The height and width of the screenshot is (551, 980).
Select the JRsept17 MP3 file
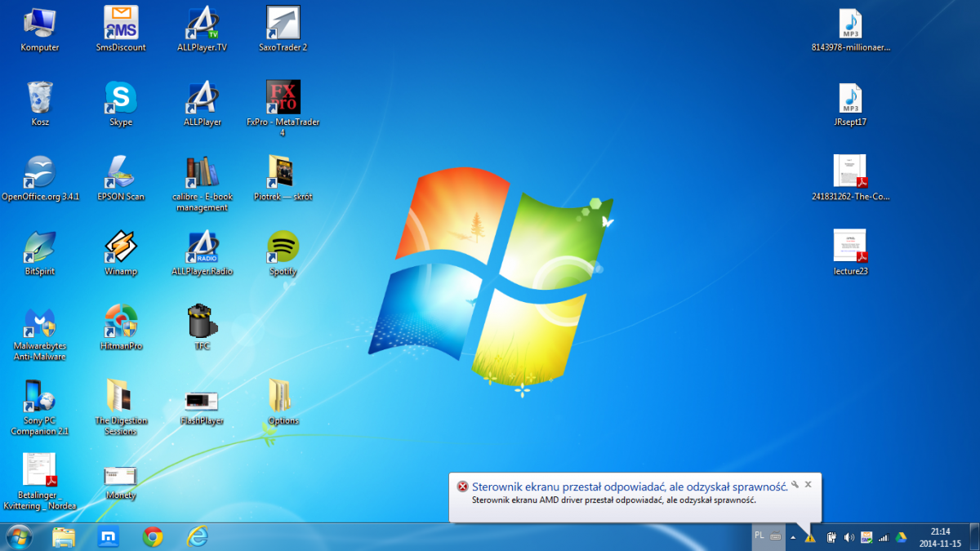(x=850, y=104)
